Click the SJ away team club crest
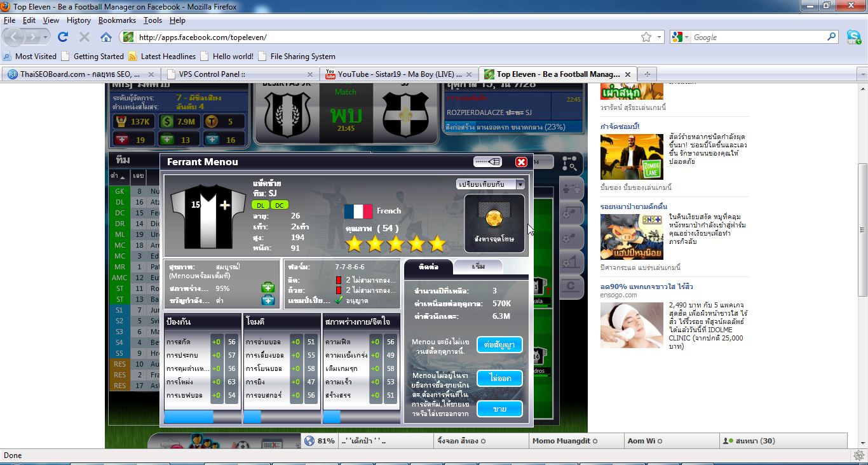 click(x=405, y=114)
